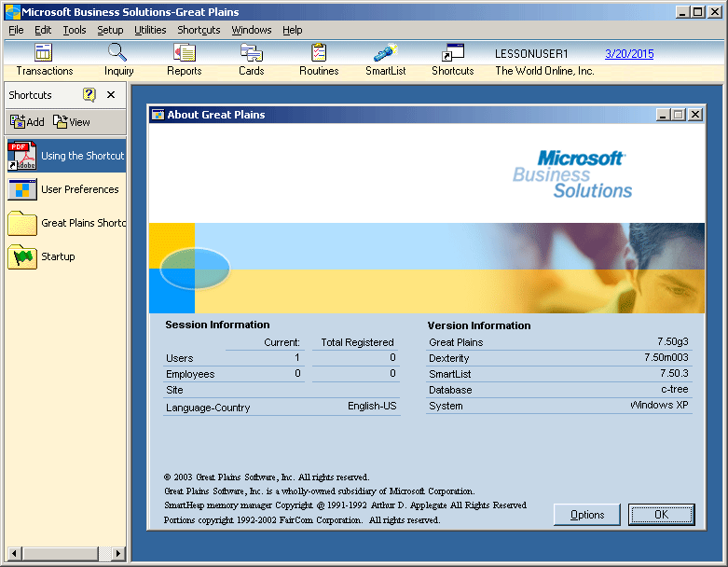The image size is (728, 567).
Task: Click the Microsoft Business Solutions logo
Action: click(572, 174)
